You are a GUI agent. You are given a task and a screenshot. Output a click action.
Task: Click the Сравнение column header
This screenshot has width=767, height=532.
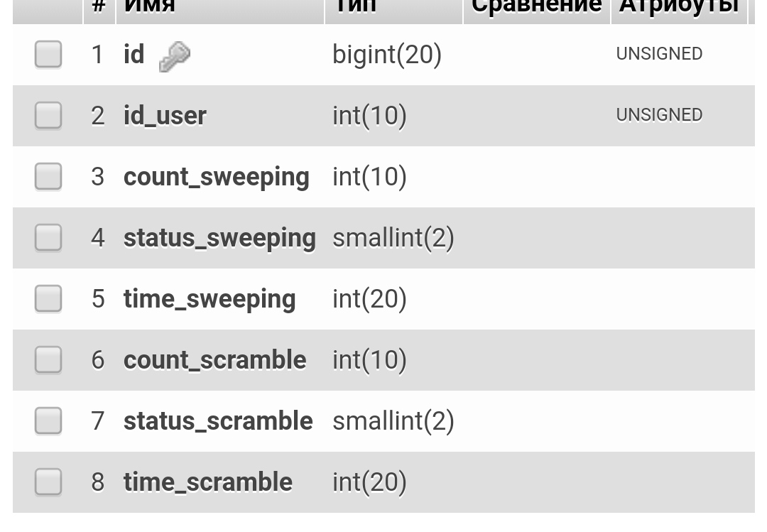click(536, 7)
